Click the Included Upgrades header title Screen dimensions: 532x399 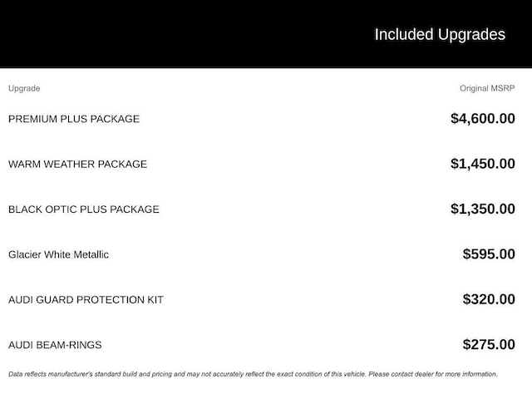pos(440,35)
